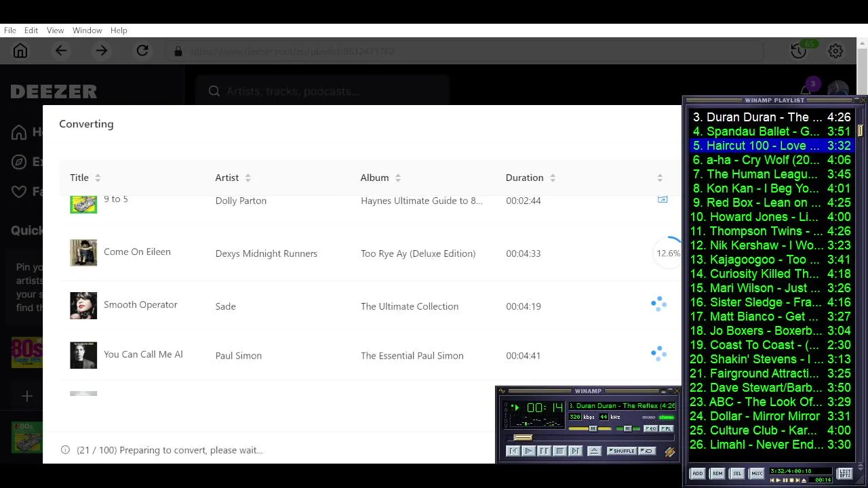Click Winamp previous track button

coord(513,451)
